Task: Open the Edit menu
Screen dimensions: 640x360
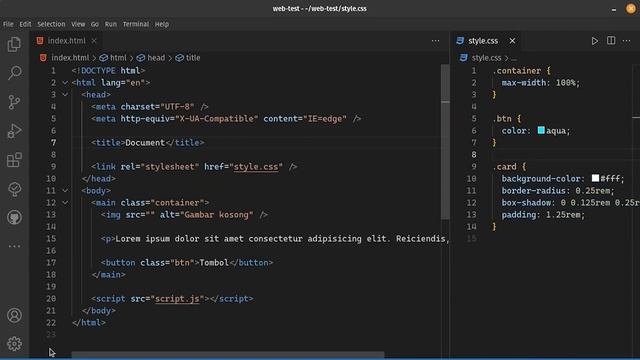Action: [25, 24]
